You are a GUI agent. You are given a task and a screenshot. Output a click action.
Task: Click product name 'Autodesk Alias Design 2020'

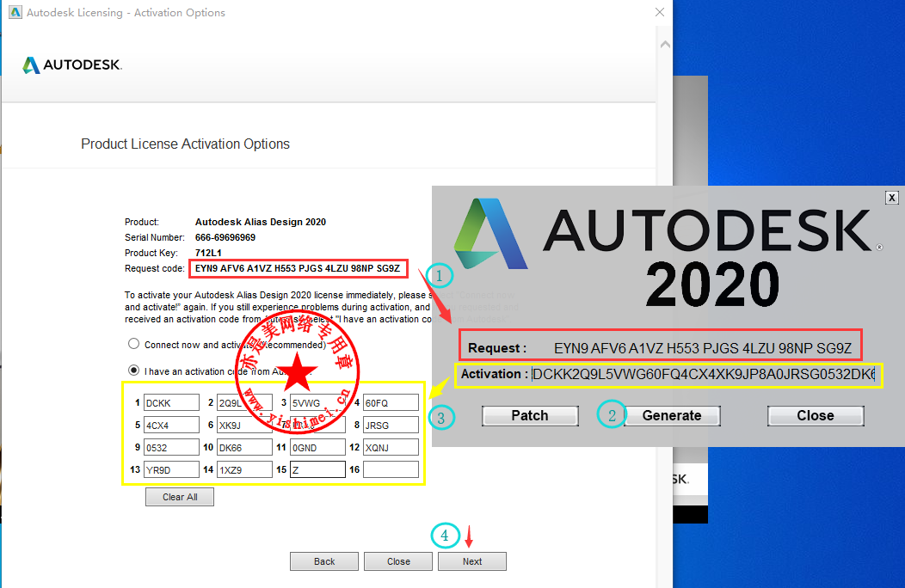tap(261, 222)
